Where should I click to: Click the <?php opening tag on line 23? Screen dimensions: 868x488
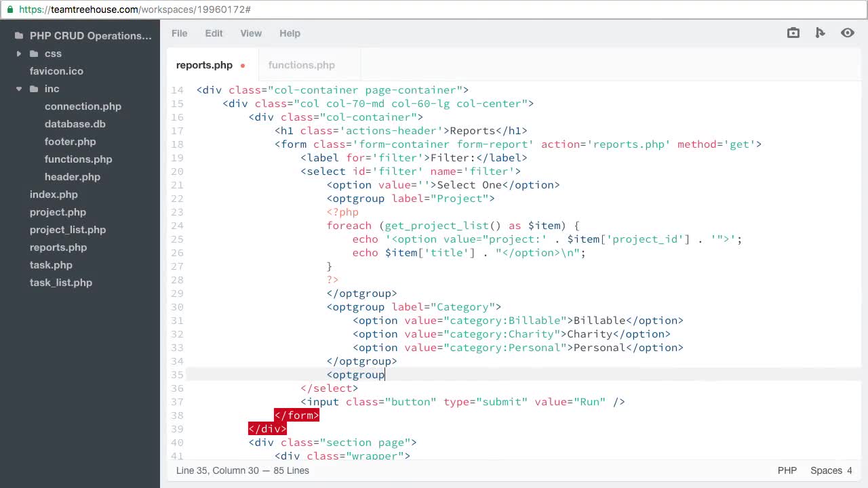[342, 212]
